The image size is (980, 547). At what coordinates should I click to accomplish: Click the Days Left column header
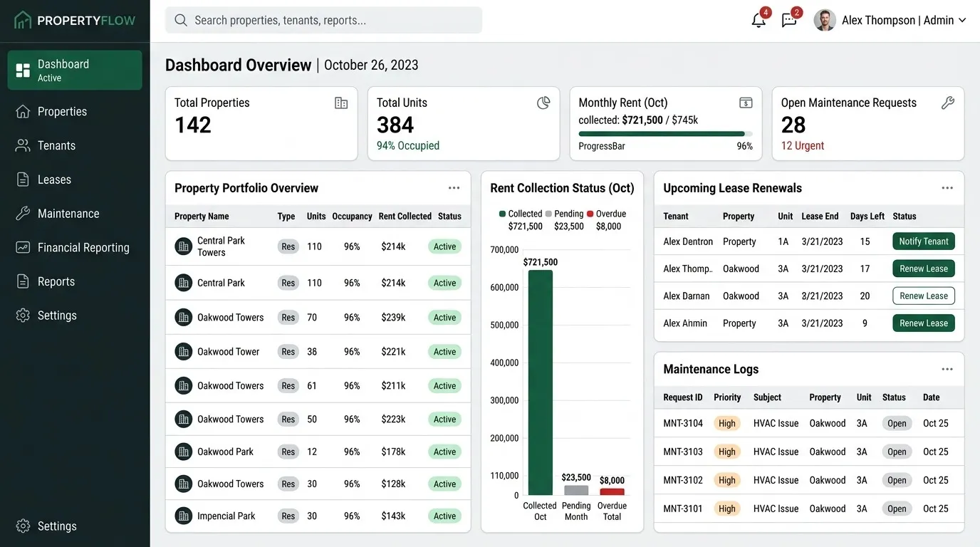867,217
